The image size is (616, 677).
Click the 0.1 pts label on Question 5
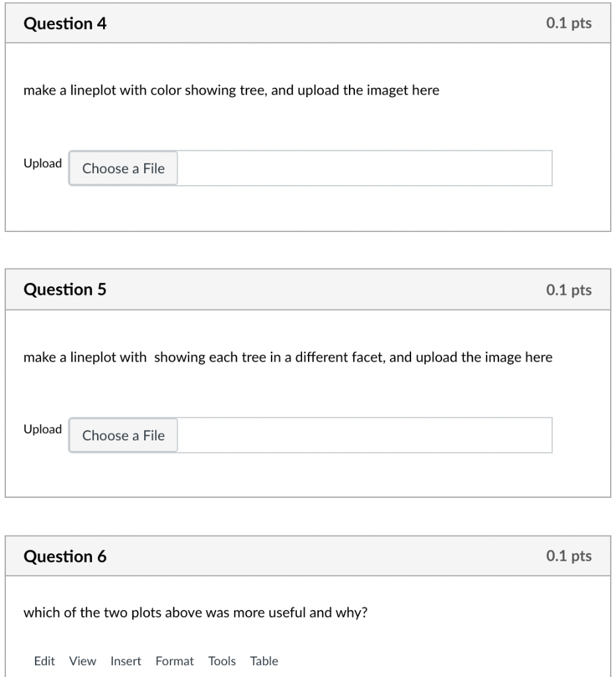[570, 290]
